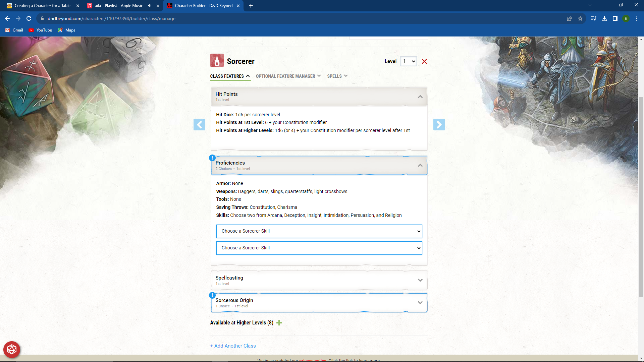644x362 pixels.
Task: Open the second Choose a Sorcerer Skill dropdown
Action: tap(319, 248)
